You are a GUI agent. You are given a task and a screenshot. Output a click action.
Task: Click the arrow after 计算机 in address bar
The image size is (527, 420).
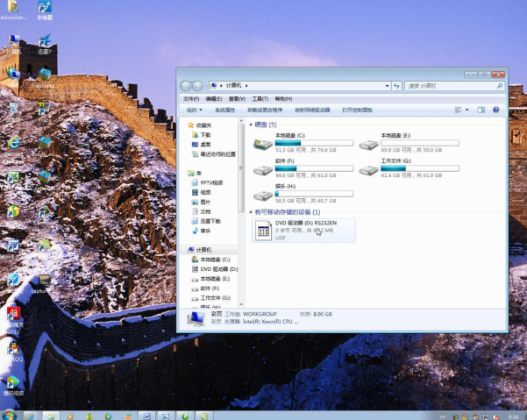click(246, 86)
